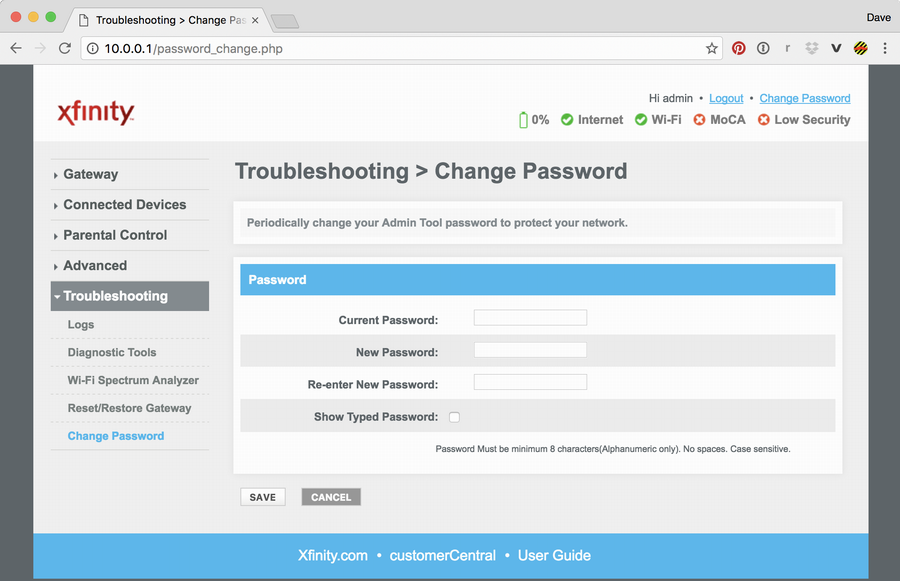
Task: Open the Chrome three-dot menu
Action: pyautogui.click(x=885, y=48)
